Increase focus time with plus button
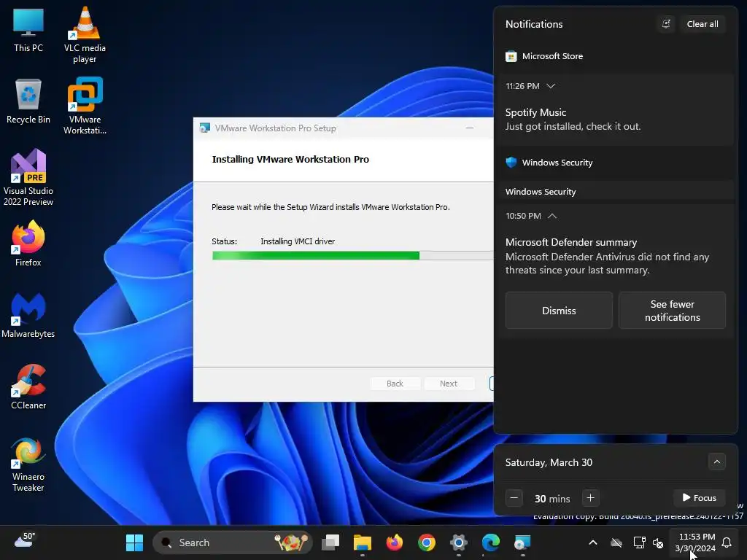747x560 pixels. click(x=590, y=498)
